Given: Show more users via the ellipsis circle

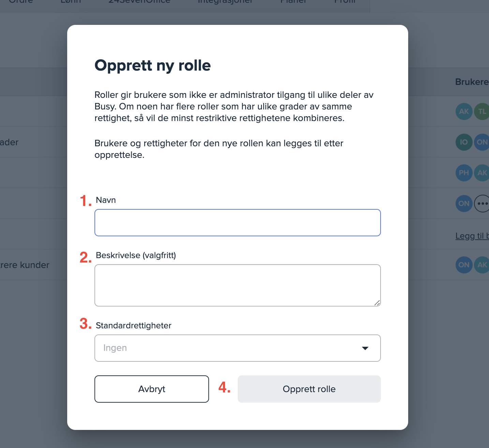Looking at the screenshot, I should 482,204.
